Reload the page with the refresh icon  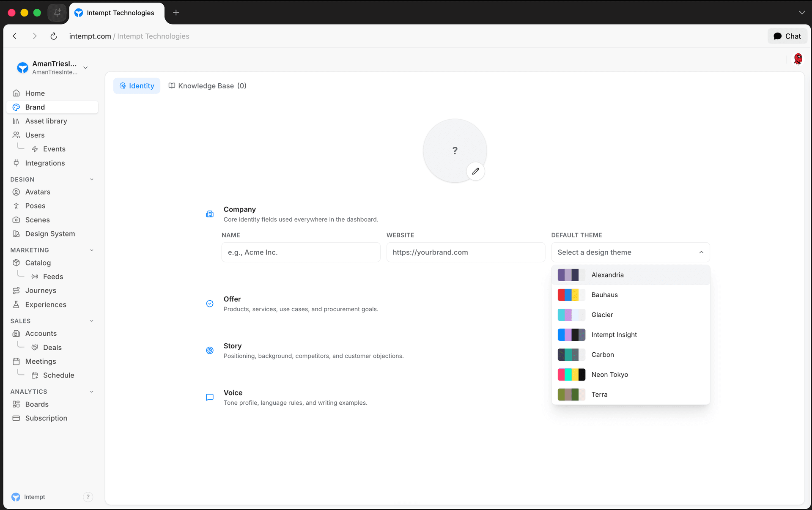54,36
